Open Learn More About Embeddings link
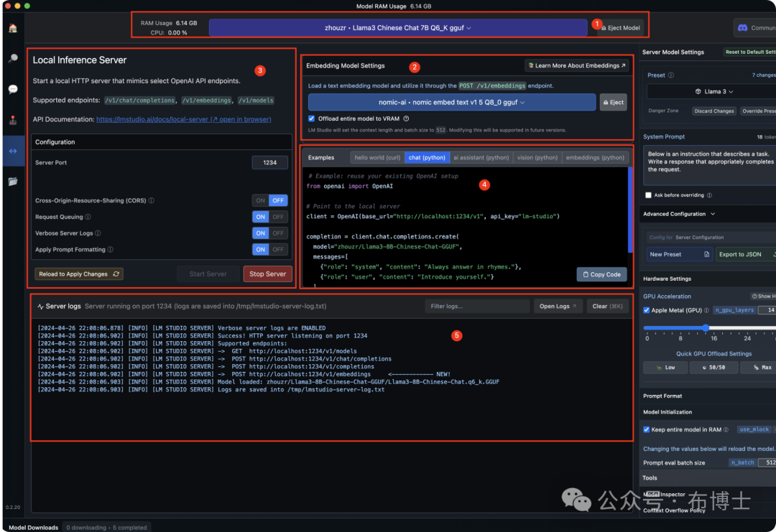The height and width of the screenshot is (532, 776). [x=576, y=65]
